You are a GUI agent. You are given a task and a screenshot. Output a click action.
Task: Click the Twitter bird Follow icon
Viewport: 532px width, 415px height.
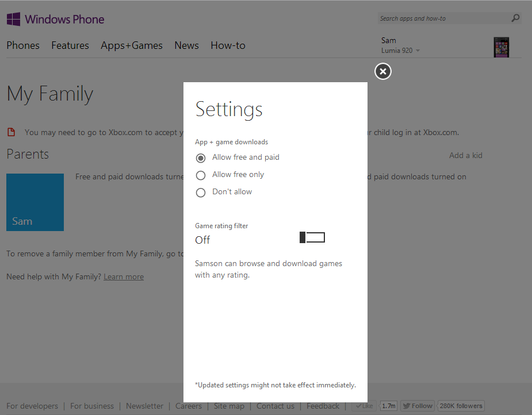409,406
